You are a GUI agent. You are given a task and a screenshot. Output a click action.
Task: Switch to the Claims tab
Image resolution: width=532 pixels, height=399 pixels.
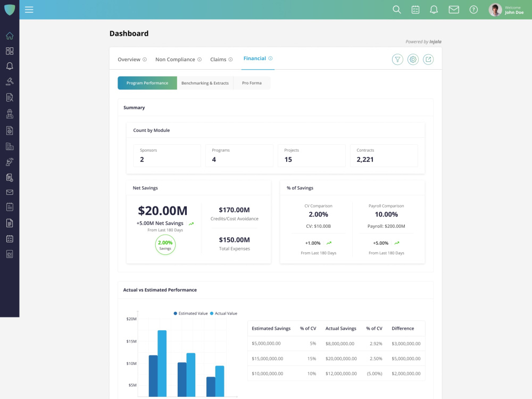coord(218,60)
